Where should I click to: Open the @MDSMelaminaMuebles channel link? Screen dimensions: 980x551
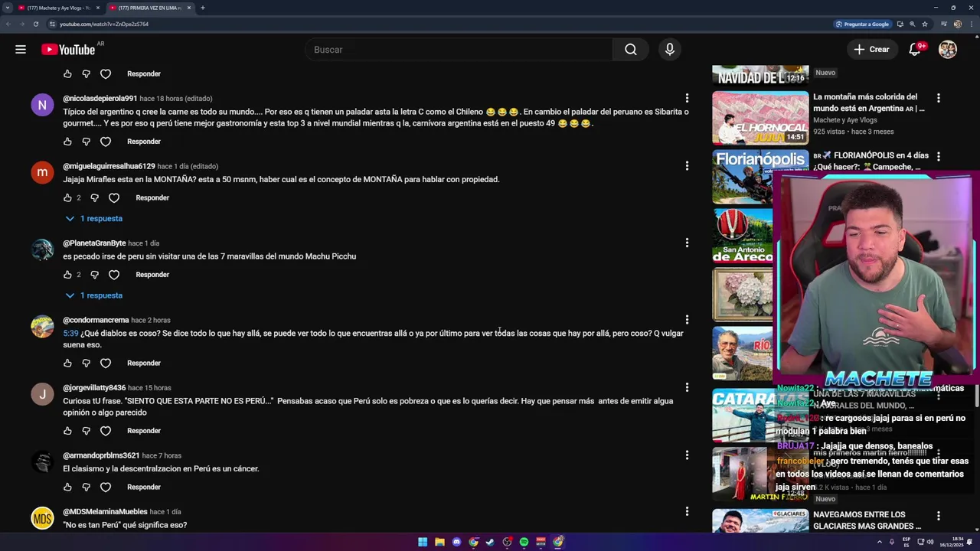[x=105, y=512]
